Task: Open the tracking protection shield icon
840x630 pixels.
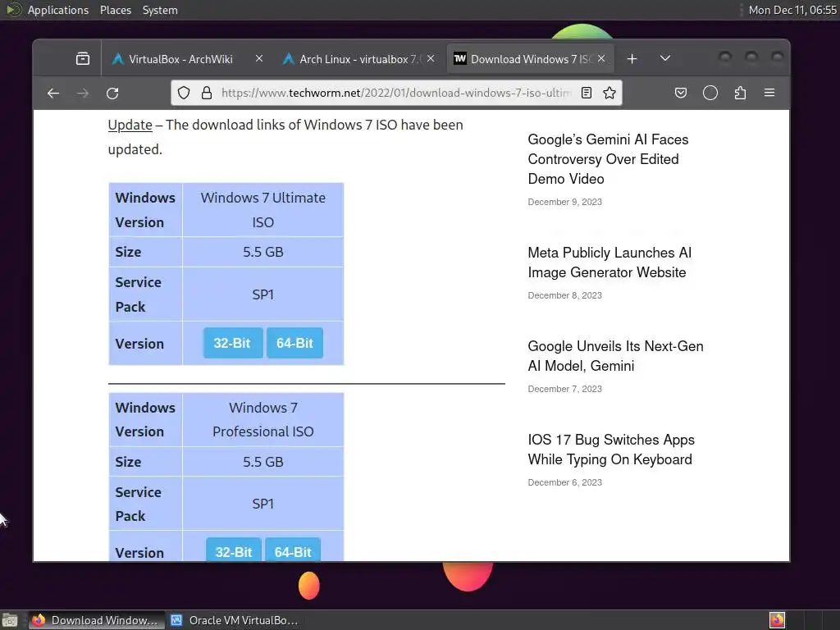Action: [184, 93]
